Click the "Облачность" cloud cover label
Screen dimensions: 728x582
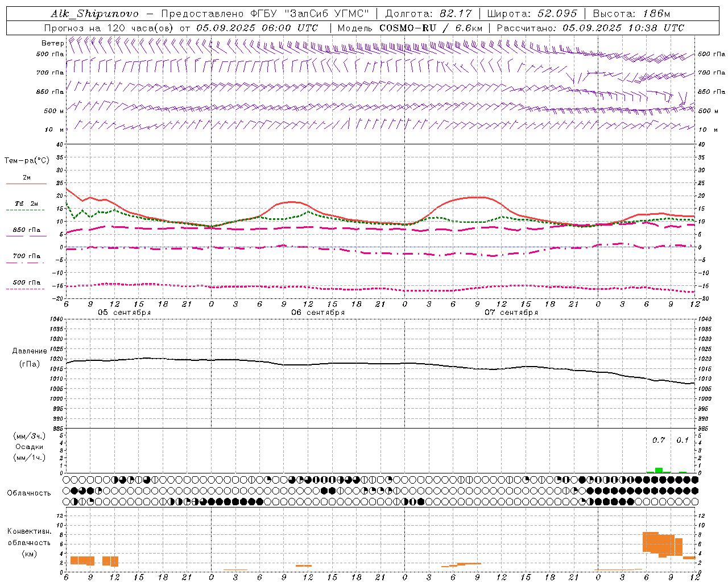coord(29,493)
